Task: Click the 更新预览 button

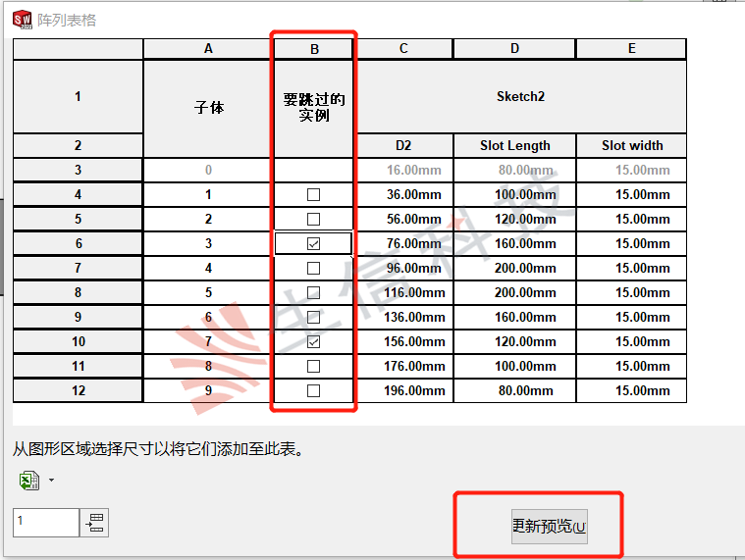Action: tap(549, 527)
